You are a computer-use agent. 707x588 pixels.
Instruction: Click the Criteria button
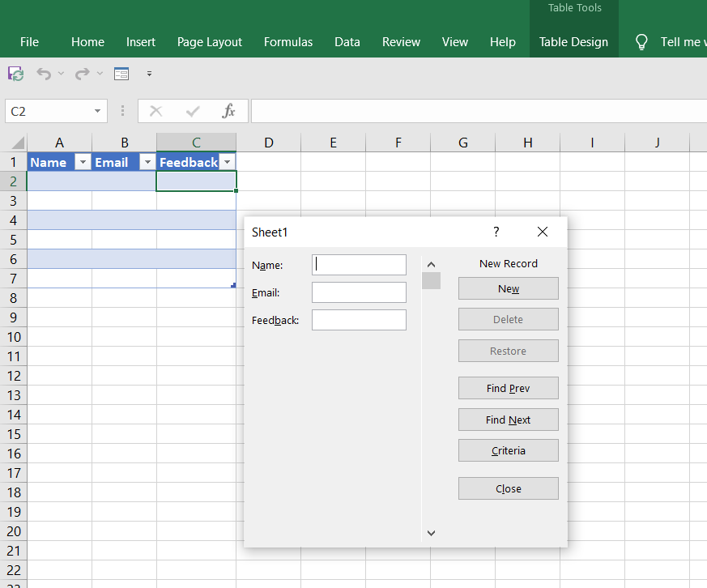(508, 450)
